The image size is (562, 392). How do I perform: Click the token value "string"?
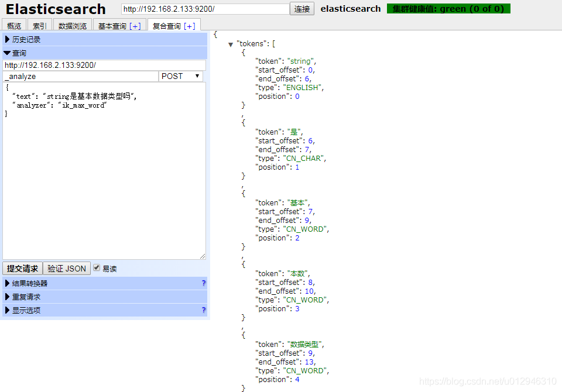point(300,61)
